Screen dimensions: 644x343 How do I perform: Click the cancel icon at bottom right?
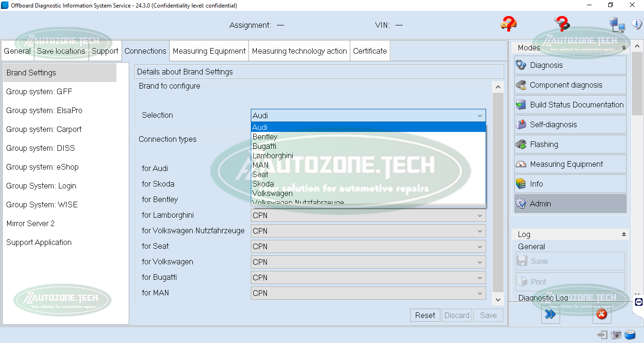602,314
